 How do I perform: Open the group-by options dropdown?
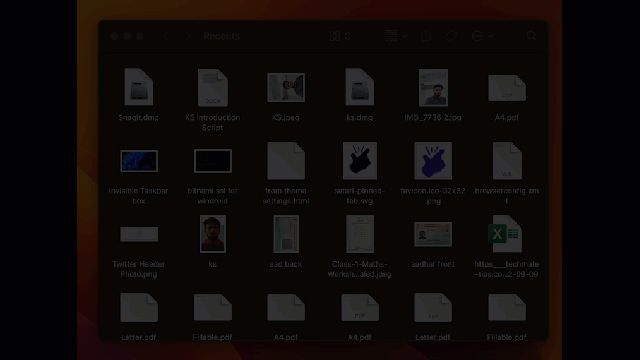[x=396, y=36]
